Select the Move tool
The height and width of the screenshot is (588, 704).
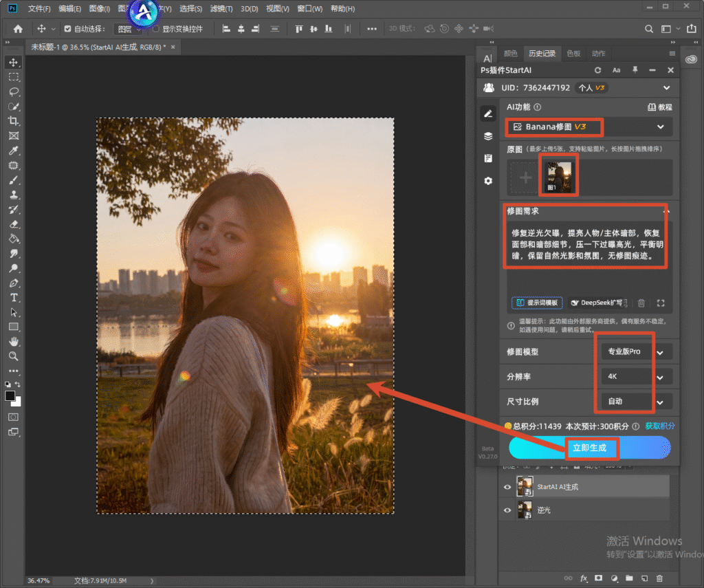tap(14, 63)
